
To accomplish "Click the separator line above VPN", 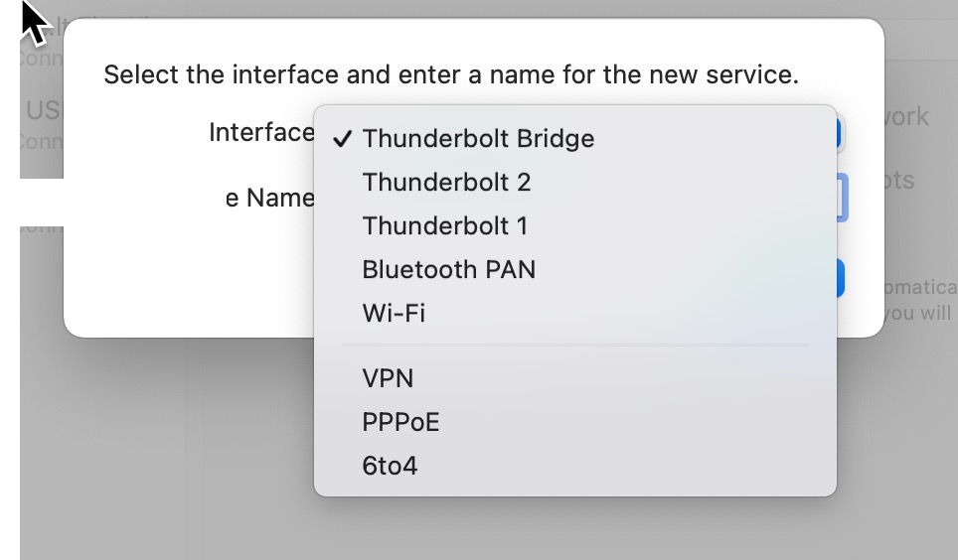I will pos(574,346).
